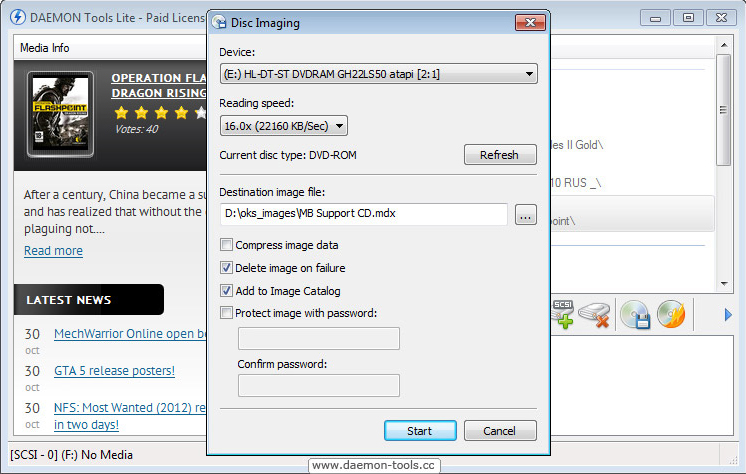Click the Confirm password field
This screenshot has width=746, height=474.
tap(319, 385)
